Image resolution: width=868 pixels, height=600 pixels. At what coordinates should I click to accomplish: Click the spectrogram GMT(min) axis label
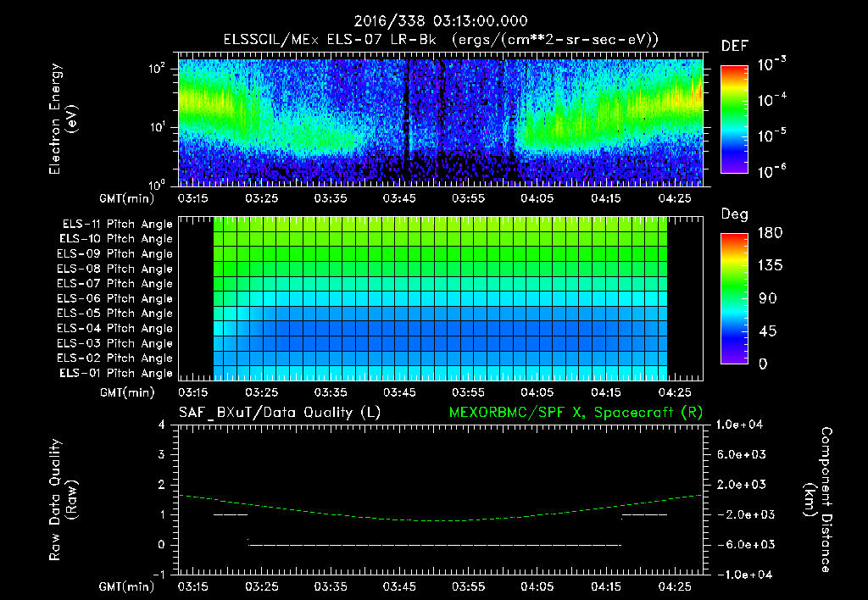point(127,198)
